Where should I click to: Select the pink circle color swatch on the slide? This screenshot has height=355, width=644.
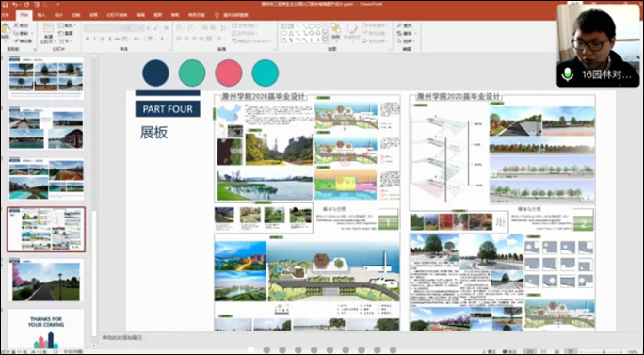point(229,73)
